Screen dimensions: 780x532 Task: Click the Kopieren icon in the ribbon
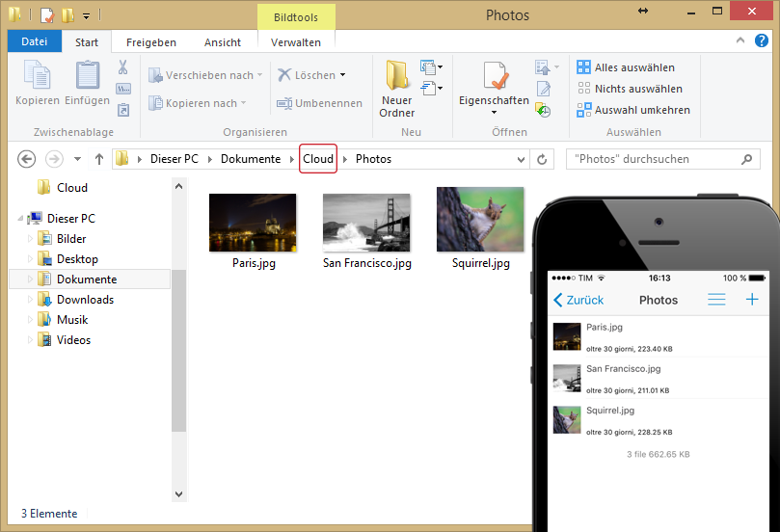pos(37,76)
